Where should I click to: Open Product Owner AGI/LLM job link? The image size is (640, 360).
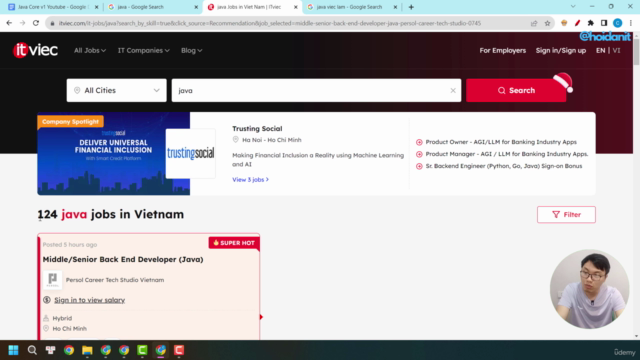[x=501, y=142]
